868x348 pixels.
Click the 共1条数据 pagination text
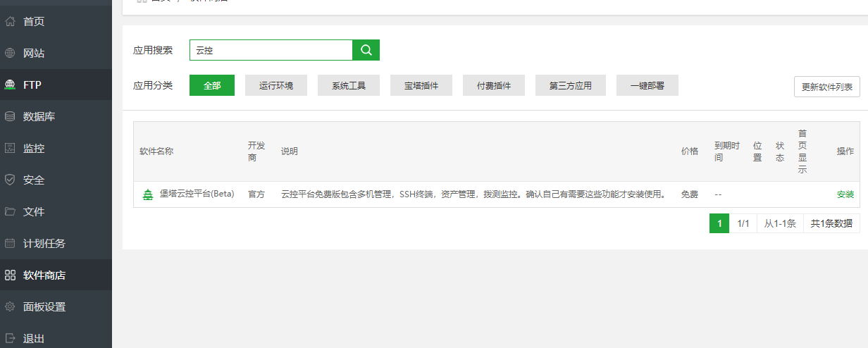(x=831, y=224)
